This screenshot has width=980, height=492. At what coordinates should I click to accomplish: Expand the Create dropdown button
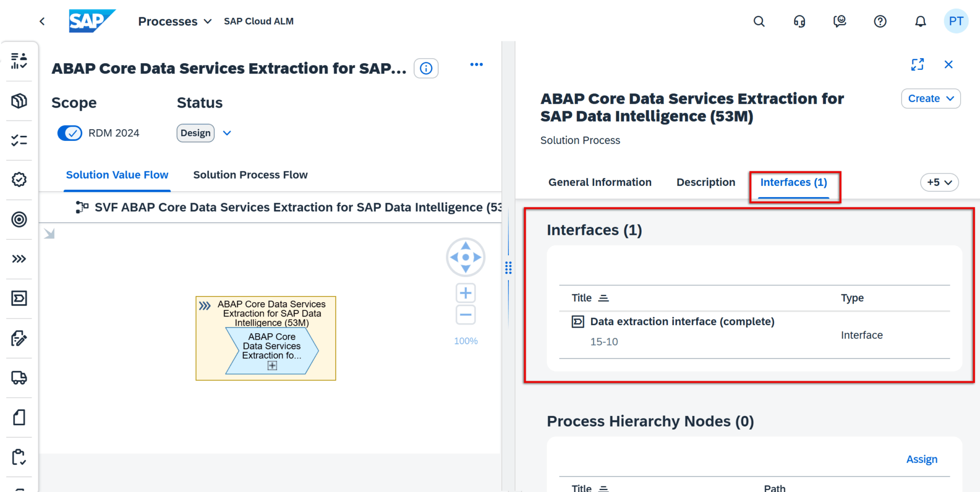point(930,99)
